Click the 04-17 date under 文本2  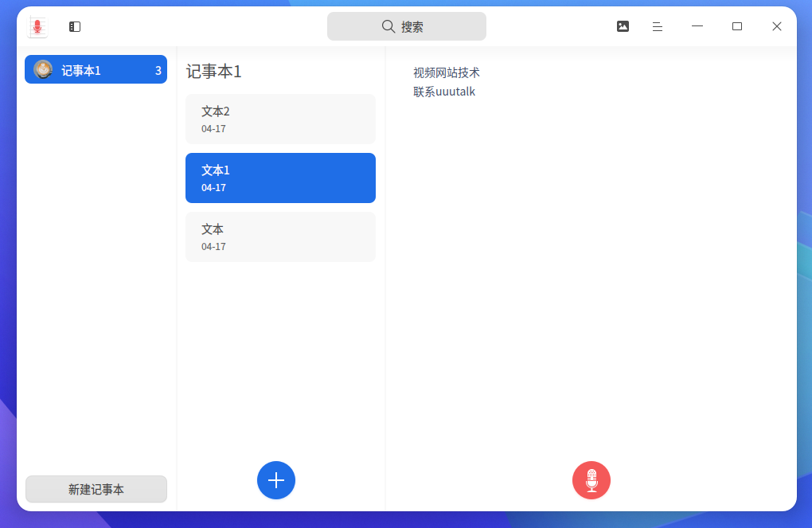click(213, 129)
